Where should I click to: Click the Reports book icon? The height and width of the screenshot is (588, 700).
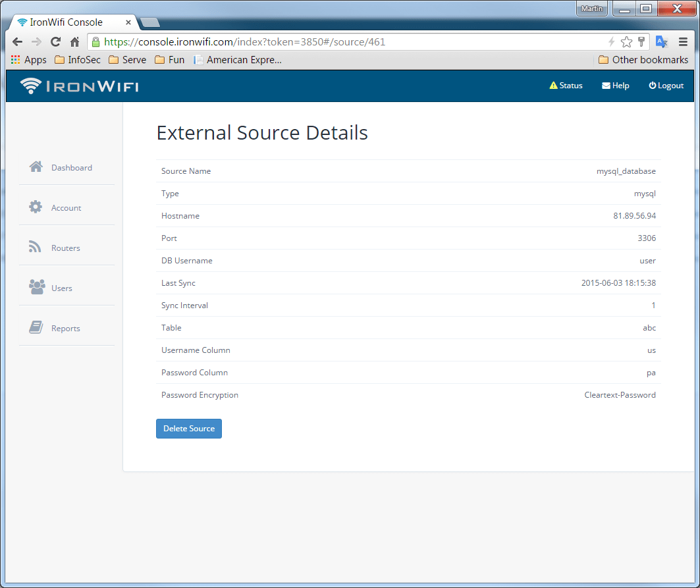coord(36,327)
